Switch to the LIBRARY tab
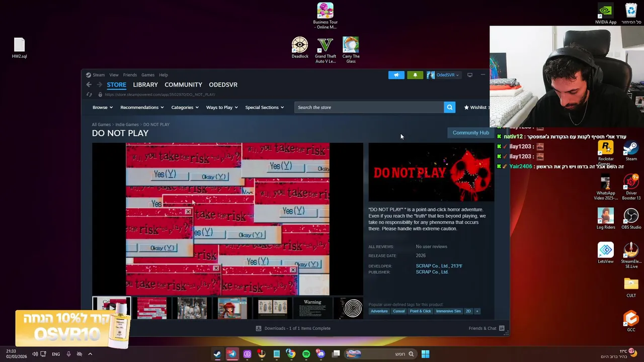The image size is (644, 362). coord(145,84)
